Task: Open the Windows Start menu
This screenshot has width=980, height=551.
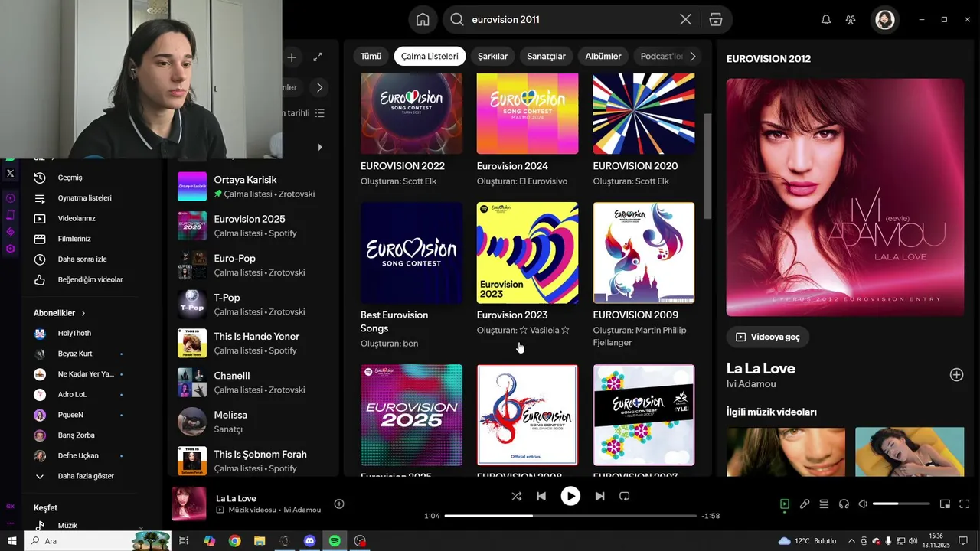Action: click(x=11, y=541)
